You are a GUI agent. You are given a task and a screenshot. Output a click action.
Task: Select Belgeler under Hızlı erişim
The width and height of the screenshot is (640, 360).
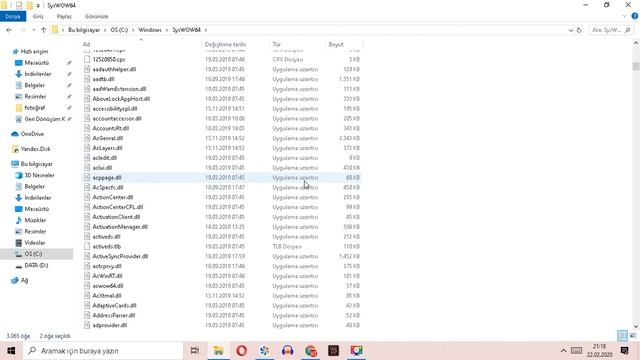[x=35, y=85]
